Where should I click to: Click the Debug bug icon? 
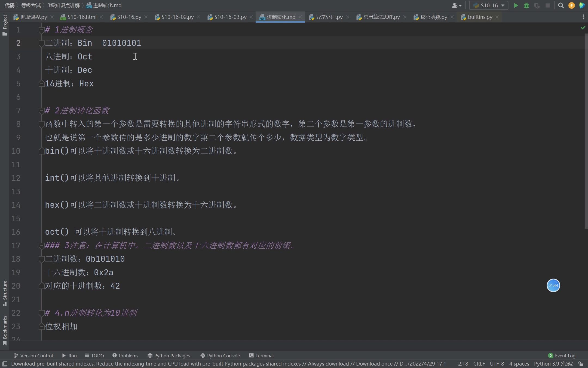pyautogui.click(x=526, y=5)
